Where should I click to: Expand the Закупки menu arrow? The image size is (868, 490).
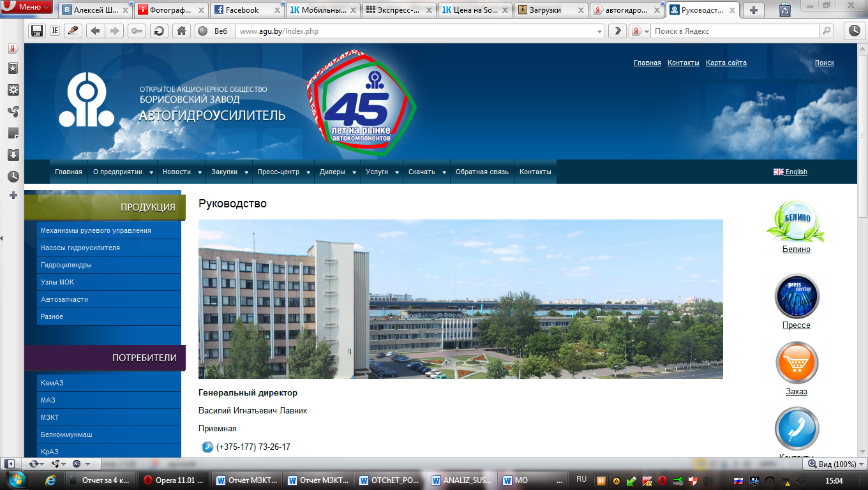click(246, 172)
